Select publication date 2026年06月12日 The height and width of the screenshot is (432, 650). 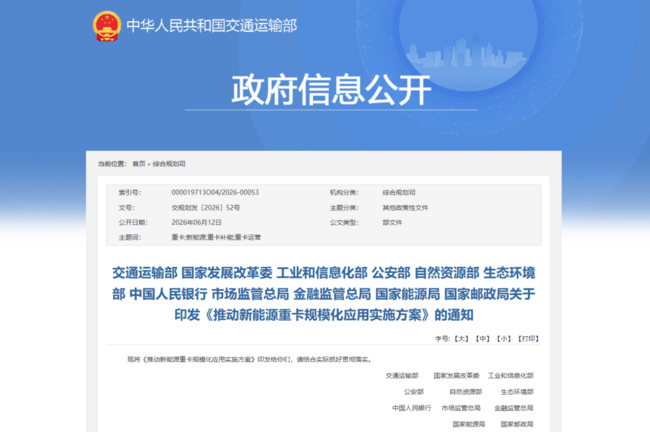click(196, 223)
